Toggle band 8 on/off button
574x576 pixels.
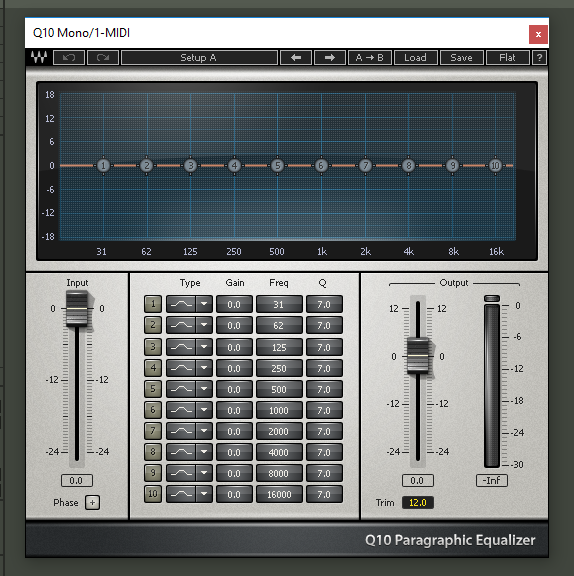(x=153, y=452)
